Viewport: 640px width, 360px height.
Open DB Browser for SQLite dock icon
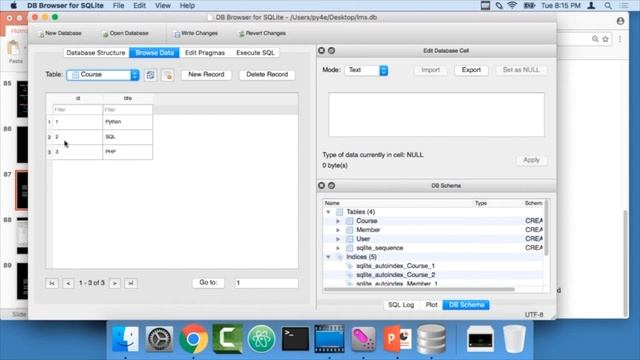[431, 339]
